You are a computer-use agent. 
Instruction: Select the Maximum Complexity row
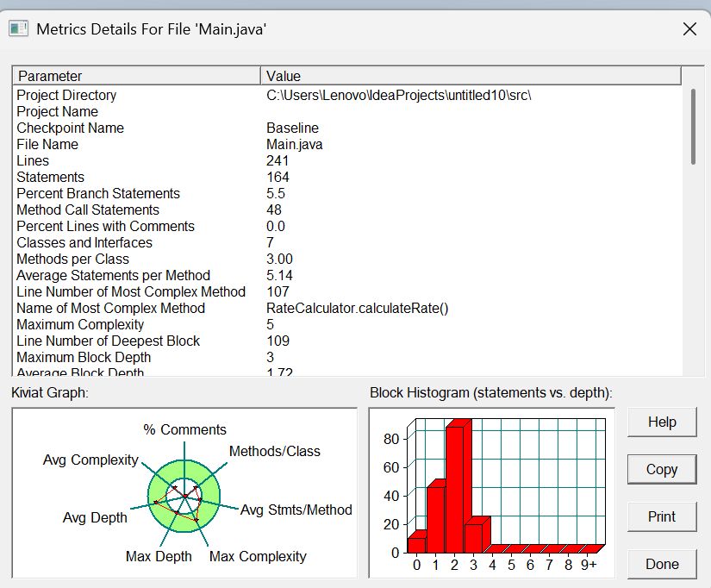pyautogui.click(x=347, y=324)
